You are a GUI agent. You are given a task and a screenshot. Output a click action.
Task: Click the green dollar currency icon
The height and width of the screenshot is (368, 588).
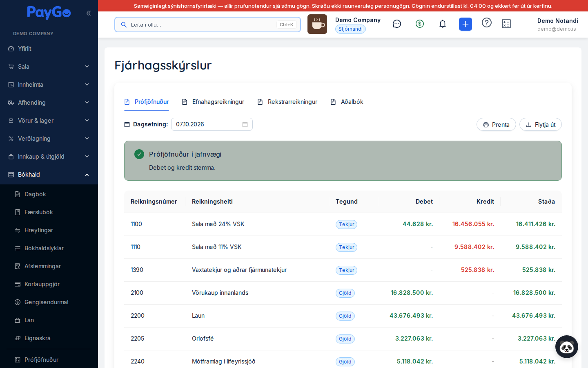pos(420,24)
